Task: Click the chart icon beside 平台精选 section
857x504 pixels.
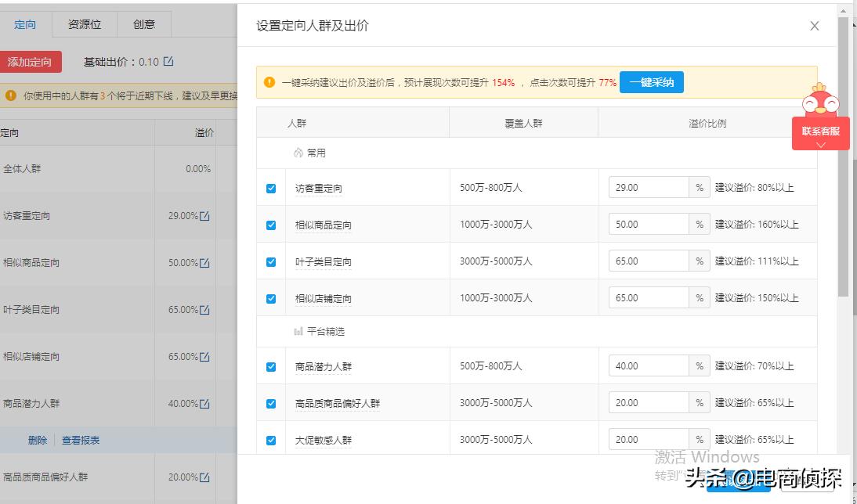Action: point(300,331)
